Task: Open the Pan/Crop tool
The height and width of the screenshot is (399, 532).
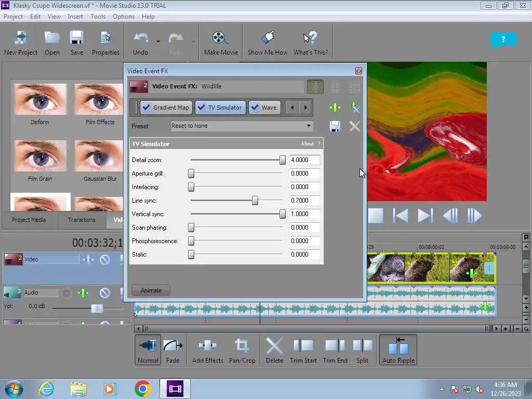Action: (x=242, y=350)
